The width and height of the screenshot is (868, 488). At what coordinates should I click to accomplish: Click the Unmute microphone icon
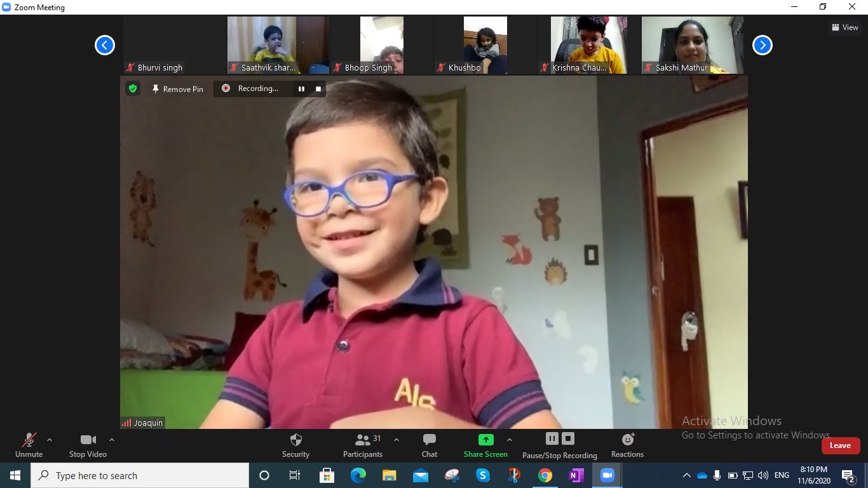coord(29,440)
